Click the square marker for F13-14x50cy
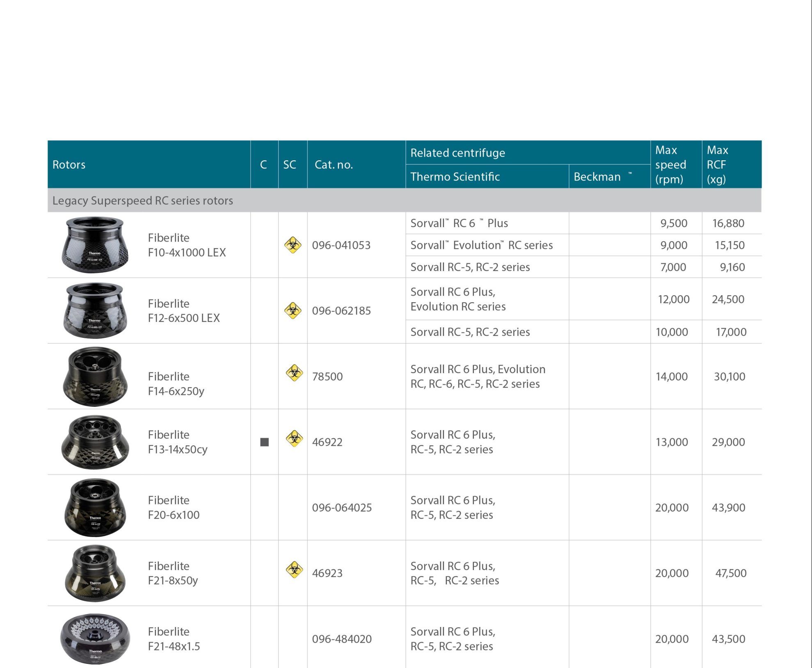The width and height of the screenshot is (812, 668). [265, 442]
